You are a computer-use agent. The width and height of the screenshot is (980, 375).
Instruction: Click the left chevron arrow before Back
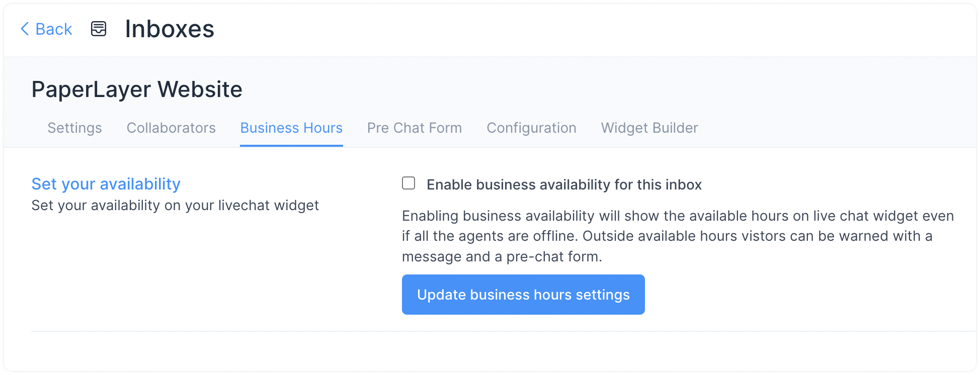tap(24, 29)
